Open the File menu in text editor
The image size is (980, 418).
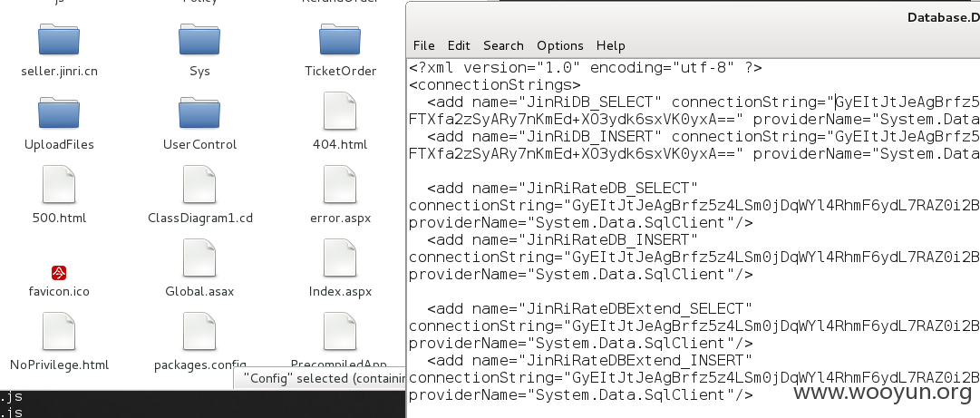tap(423, 45)
